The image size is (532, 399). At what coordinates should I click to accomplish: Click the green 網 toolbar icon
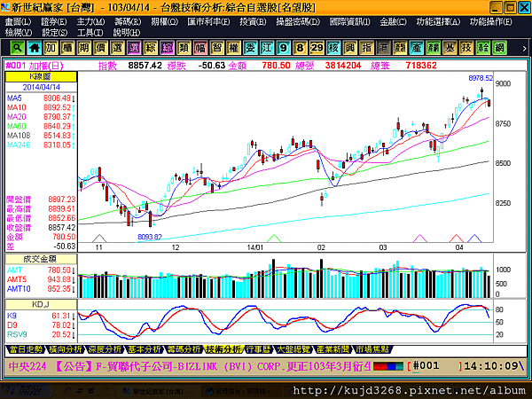point(499,48)
